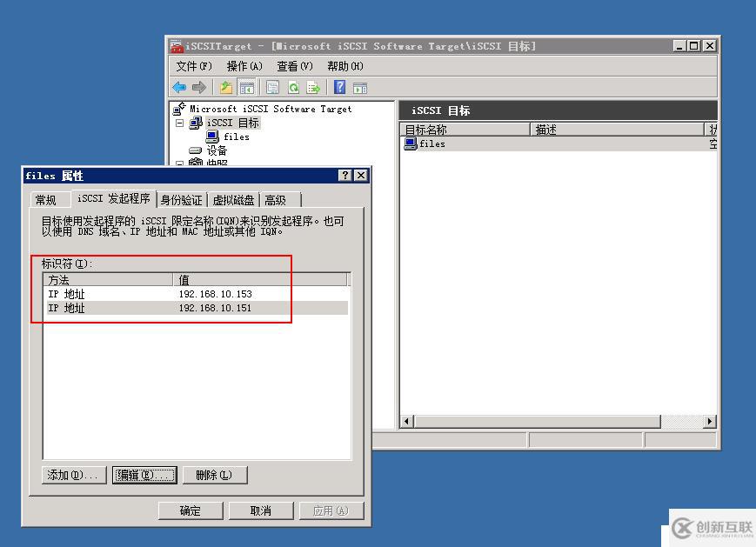Open the 帮助(H) menu
756x547 pixels.
[345, 66]
